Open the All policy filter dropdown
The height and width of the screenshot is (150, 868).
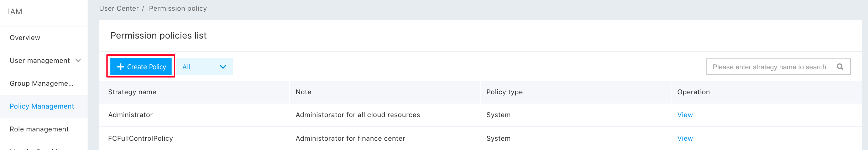(204, 66)
